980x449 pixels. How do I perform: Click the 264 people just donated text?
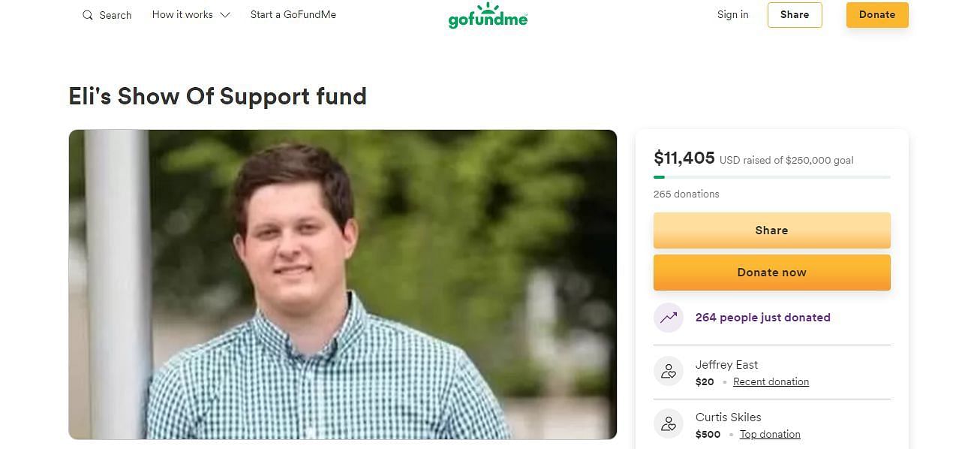[762, 318]
